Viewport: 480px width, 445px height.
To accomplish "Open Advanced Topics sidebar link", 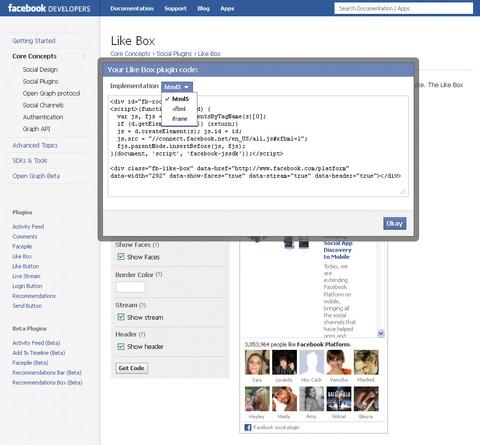I will [x=35, y=145].
